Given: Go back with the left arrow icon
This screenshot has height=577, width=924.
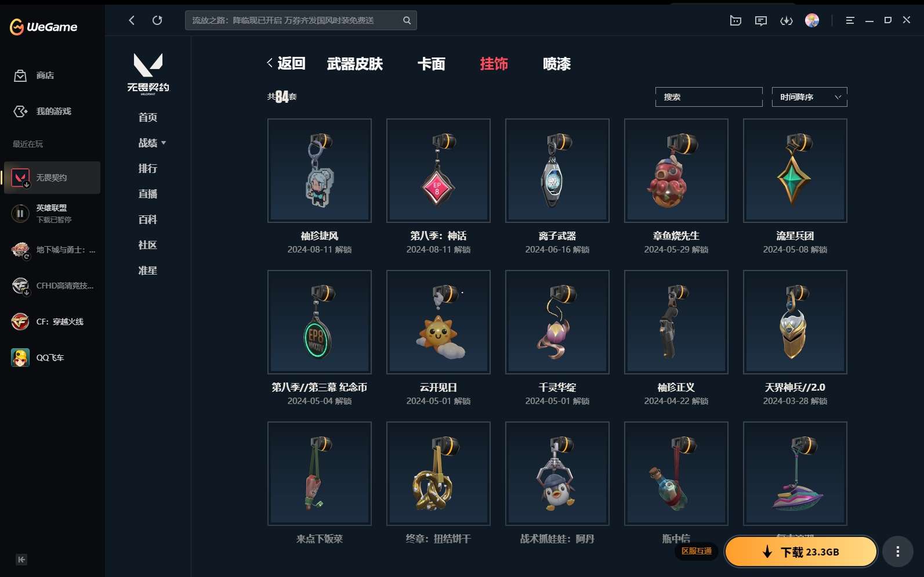Looking at the screenshot, I should (132, 20).
